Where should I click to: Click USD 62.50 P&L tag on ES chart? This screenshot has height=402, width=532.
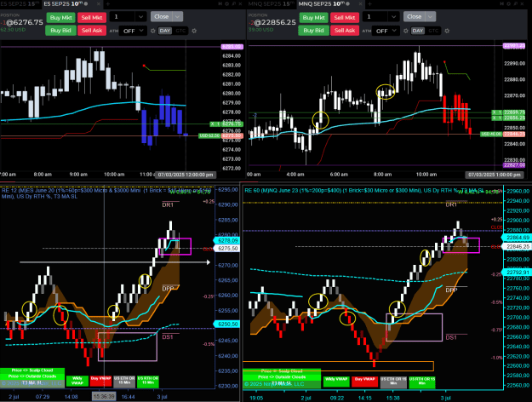209,135
